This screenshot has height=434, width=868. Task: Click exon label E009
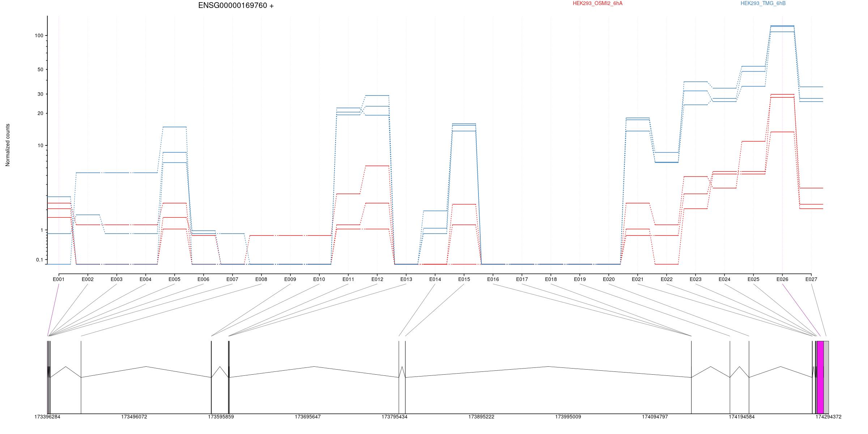click(290, 279)
